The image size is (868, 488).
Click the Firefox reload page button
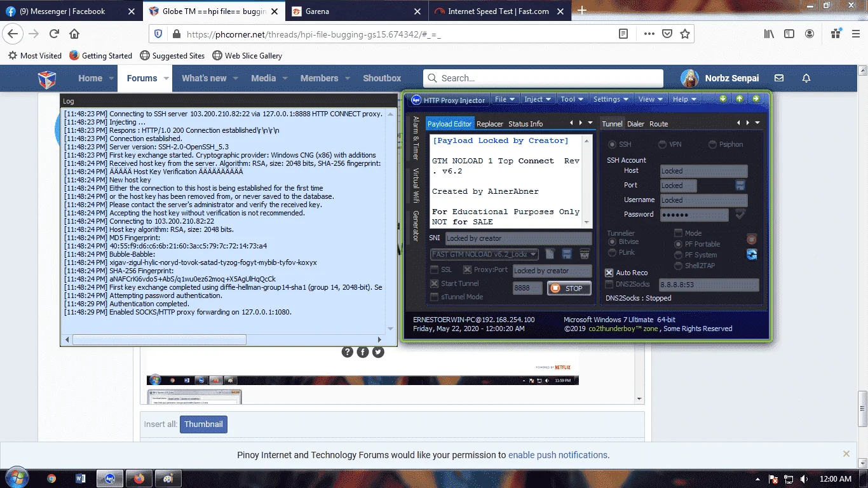pos(54,34)
